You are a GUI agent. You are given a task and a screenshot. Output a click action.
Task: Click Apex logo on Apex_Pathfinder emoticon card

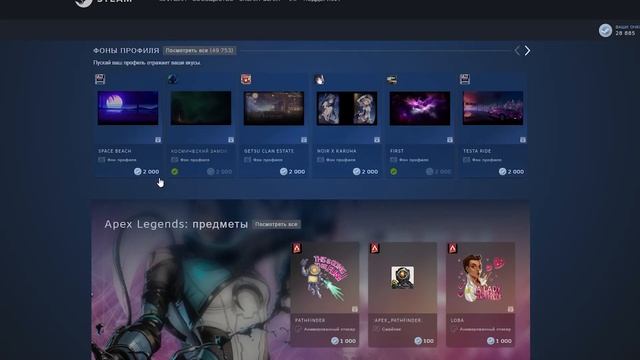tap(375, 248)
